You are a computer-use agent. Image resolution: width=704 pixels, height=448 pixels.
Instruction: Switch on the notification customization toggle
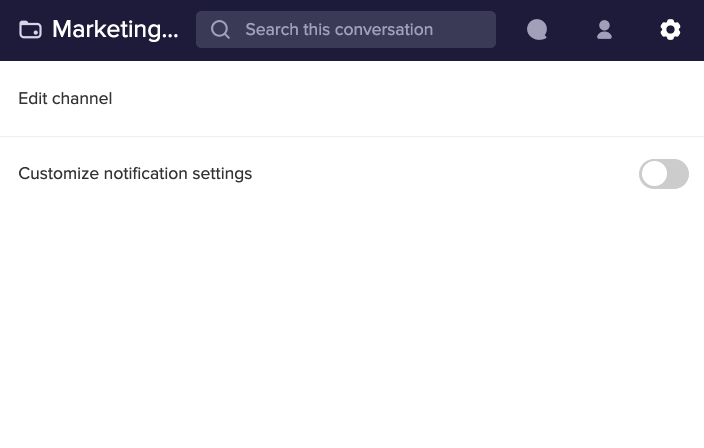point(664,174)
